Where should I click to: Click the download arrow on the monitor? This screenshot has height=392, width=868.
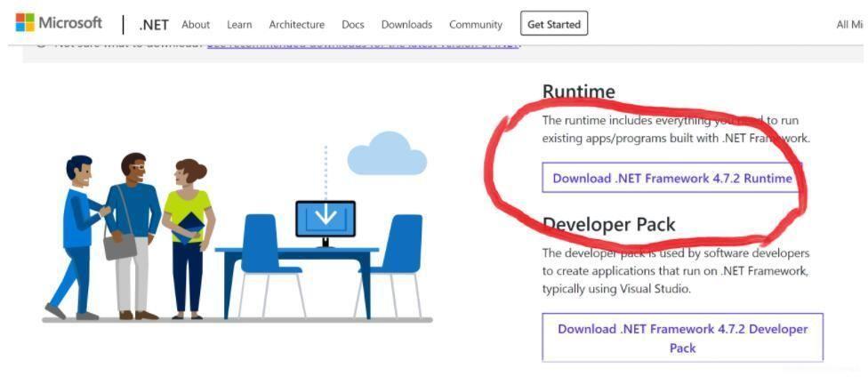click(x=325, y=216)
